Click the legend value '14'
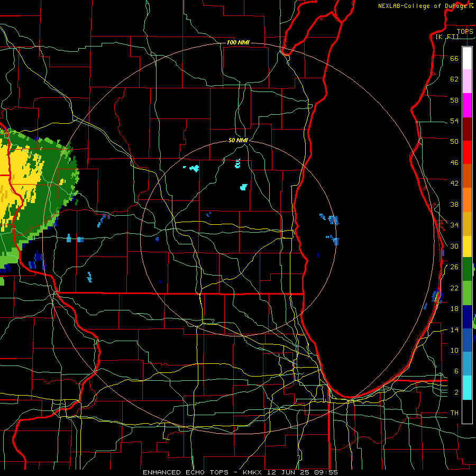Image resolution: width=476 pixels, height=476 pixels. [454, 329]
